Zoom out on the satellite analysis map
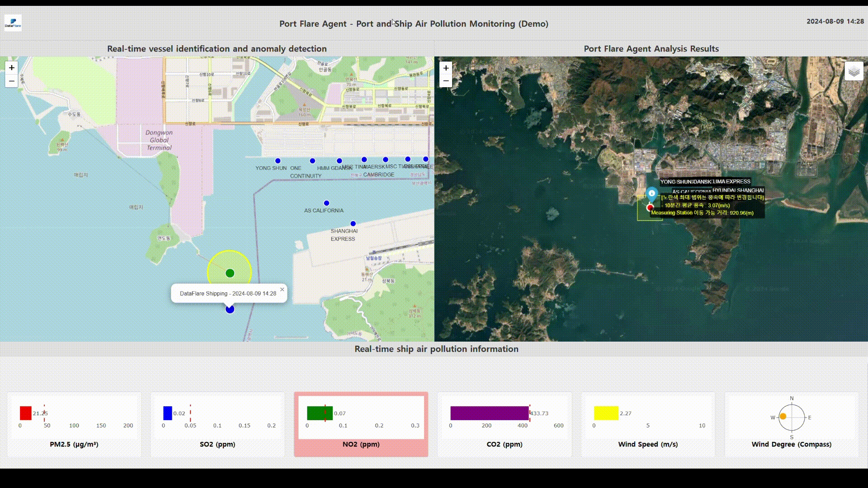 click(x=446, y=81)
